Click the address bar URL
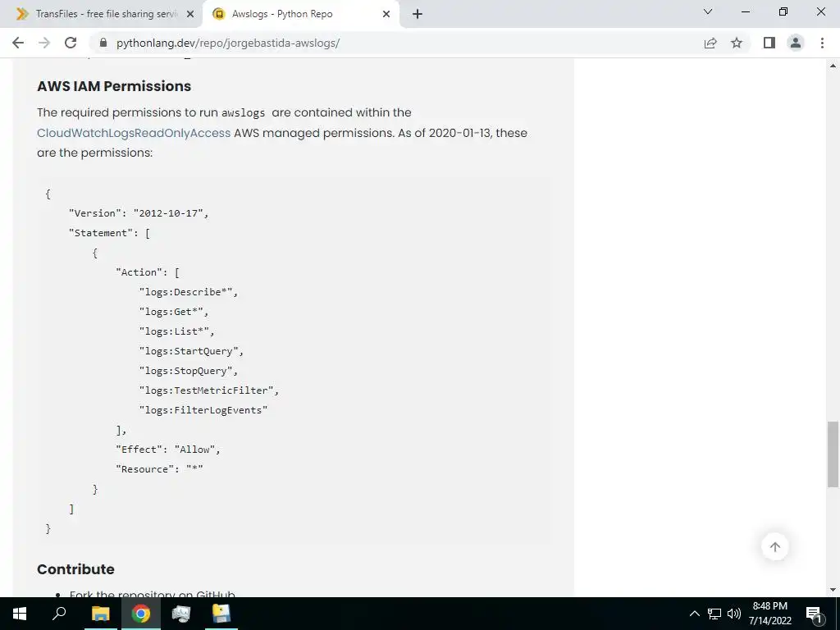The image size is (840, 630). 228,43
